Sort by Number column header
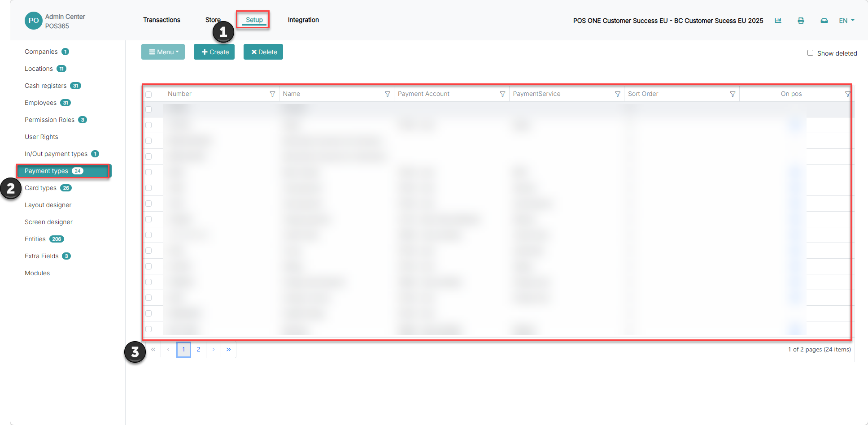Viewport: 868px width, 425px height. coord(179,94)
